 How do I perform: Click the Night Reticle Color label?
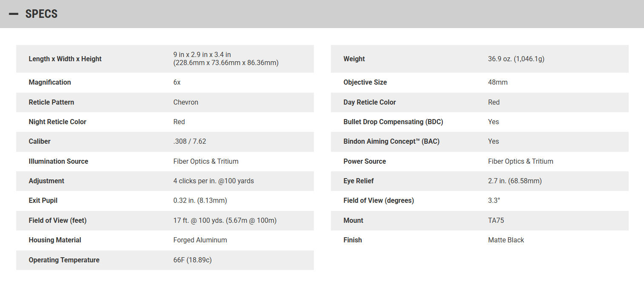[57, 122]
